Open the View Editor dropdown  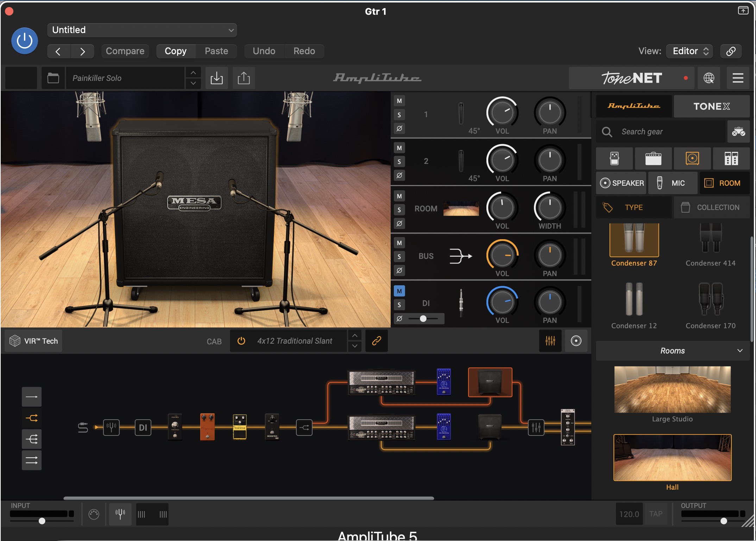[x=690, y=51]
